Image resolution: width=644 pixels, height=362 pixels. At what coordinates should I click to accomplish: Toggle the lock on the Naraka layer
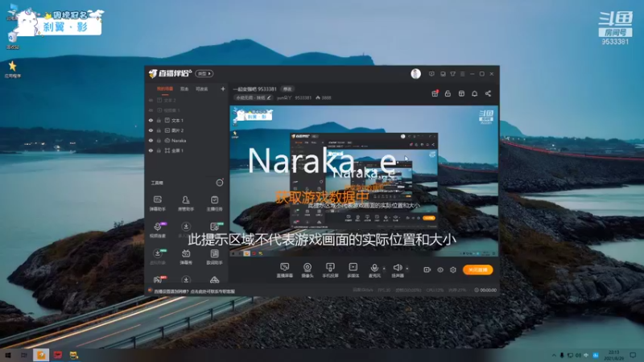(x=159, y=140)
